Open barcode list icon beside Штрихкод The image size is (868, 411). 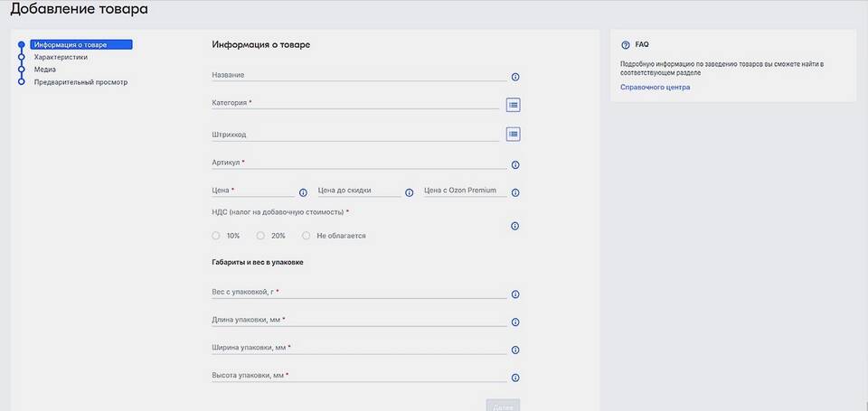click(x=513, y=135)
